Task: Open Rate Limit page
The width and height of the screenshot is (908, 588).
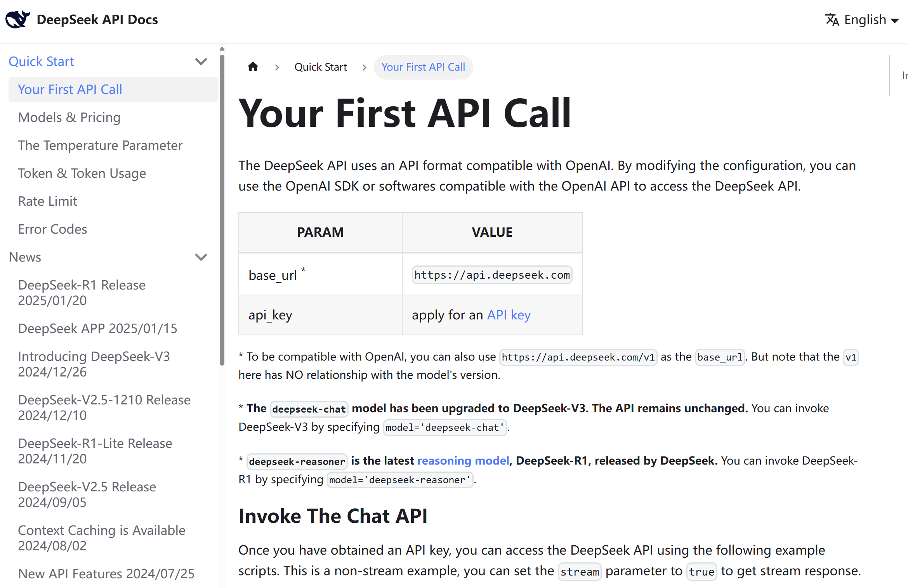Action: pos(47,201)
